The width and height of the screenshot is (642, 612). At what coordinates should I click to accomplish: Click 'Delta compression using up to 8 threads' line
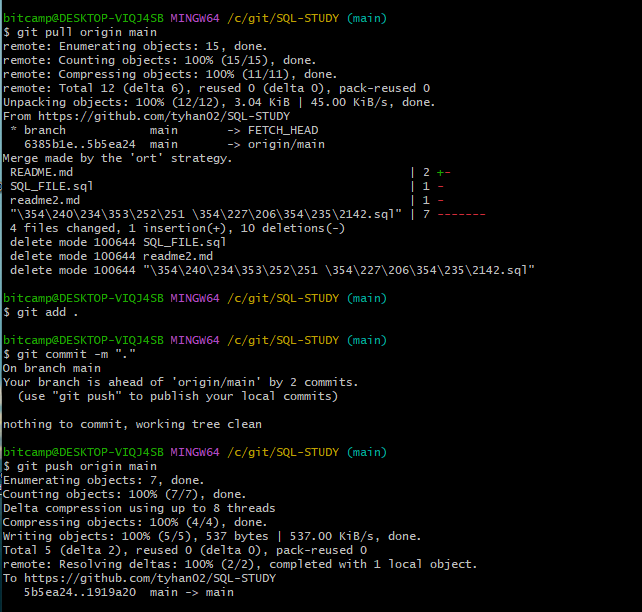click(139, 508)
